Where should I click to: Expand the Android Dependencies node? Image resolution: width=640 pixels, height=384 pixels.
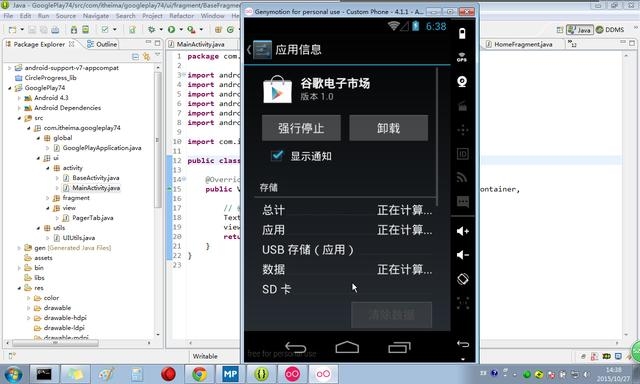click(19, 108)
